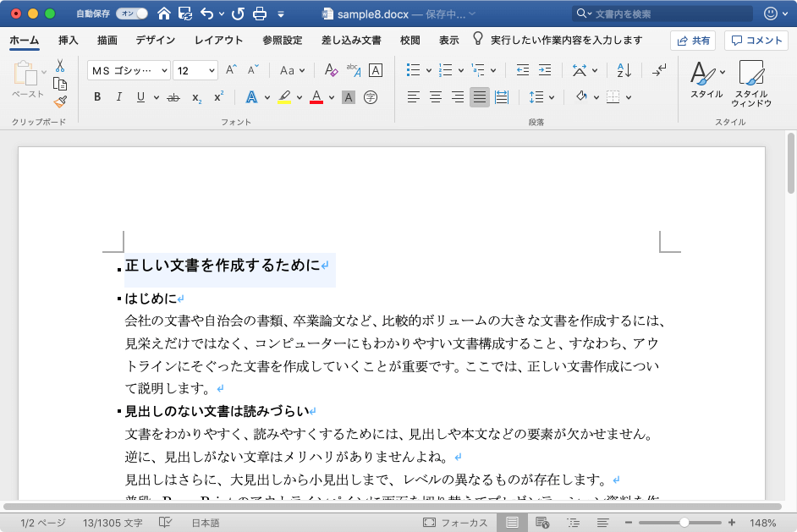Image resolution: width=797 pixels, height=532 pixels.
Task: Open the Styles pane window icon
Action: pyautogui.click(x=751, y=84)
